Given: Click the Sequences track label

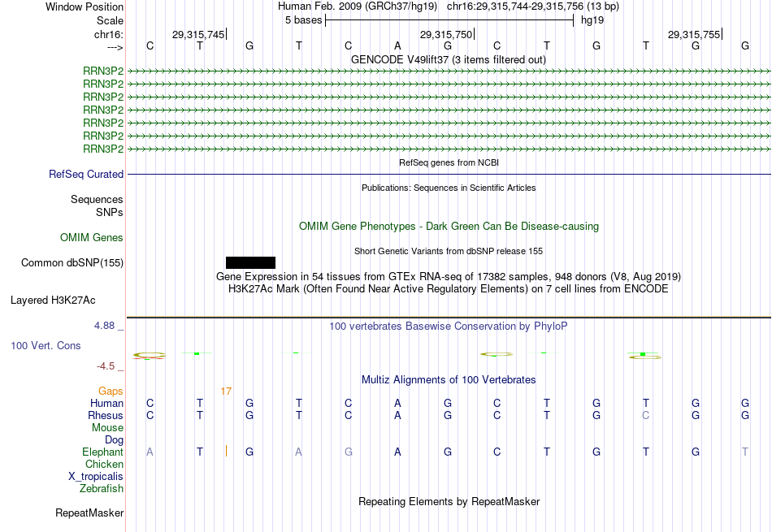Looking at the screenshot, I should pyautogui.click(x=97, y=199).
